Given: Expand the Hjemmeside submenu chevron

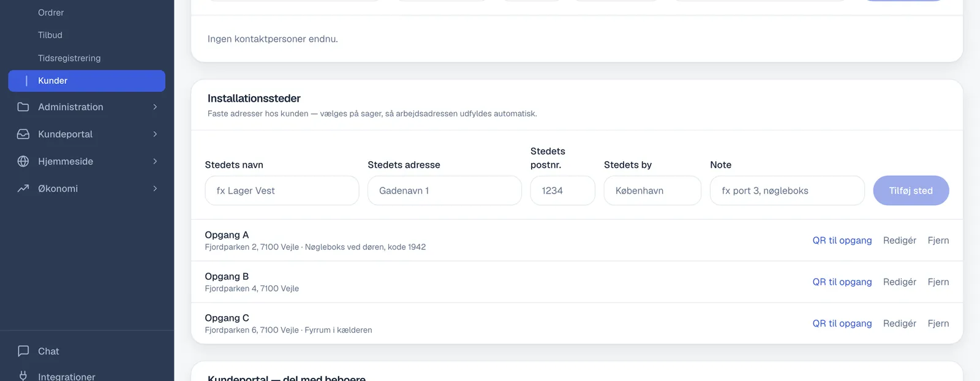Looking at the screenshot, I should [155, 161].
